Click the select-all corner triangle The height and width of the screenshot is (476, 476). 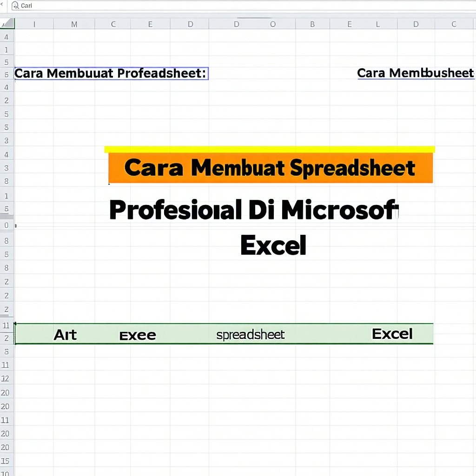click(7, 23)
